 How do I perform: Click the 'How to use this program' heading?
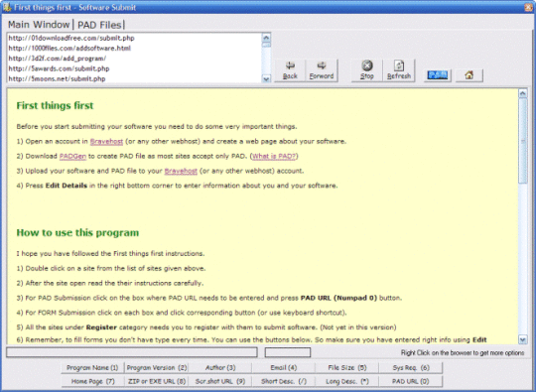[x=78, y=233]
